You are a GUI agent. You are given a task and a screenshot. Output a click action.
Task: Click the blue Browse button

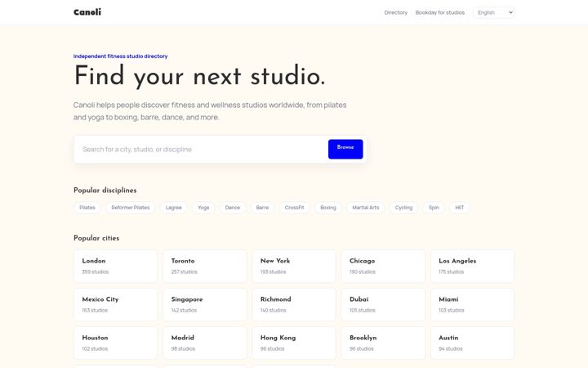point(345,149)
